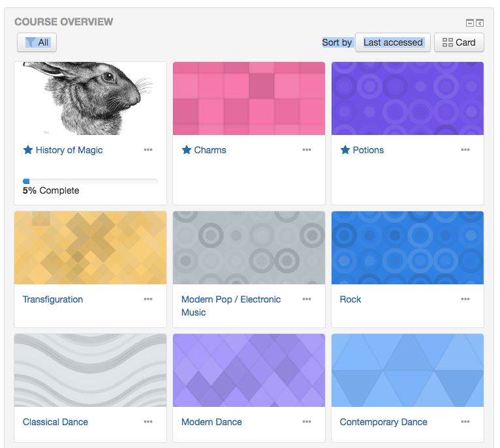Open the History of Magic options menu
Image resolution: width=500 pixels, height=448 pixels.
[x=148, y=150]
